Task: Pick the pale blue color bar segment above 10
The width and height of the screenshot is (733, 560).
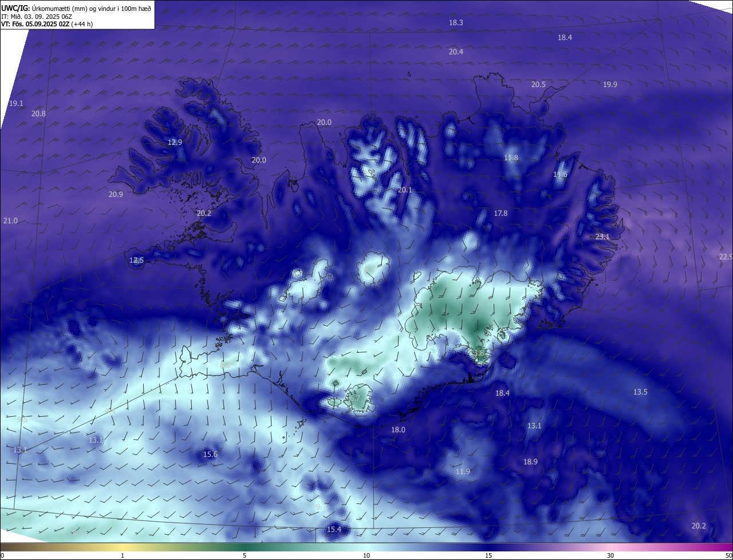Action: coord(366,547)
